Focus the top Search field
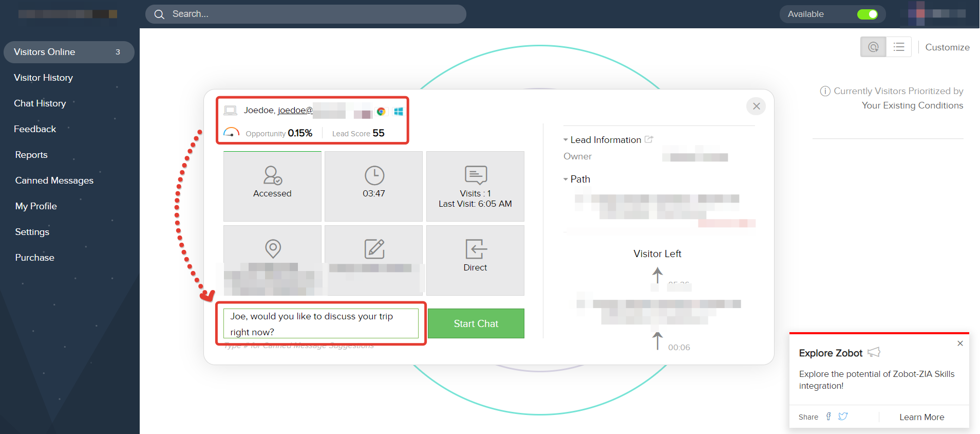980x434 pixels. 306,14
